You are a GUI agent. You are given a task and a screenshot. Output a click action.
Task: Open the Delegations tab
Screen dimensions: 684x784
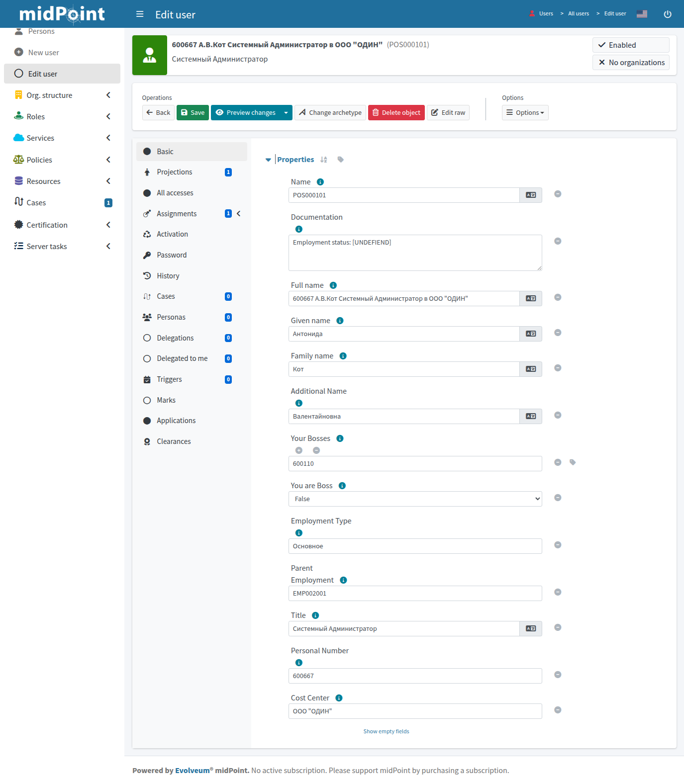coord(192,338)
